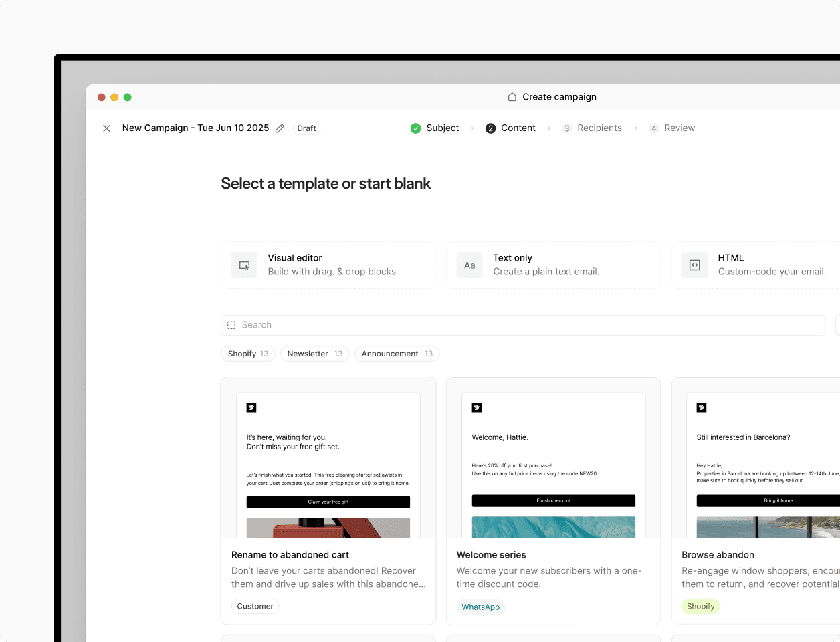
Task: Click 'Claim your free gift' in preview
Action: point(328,502)
